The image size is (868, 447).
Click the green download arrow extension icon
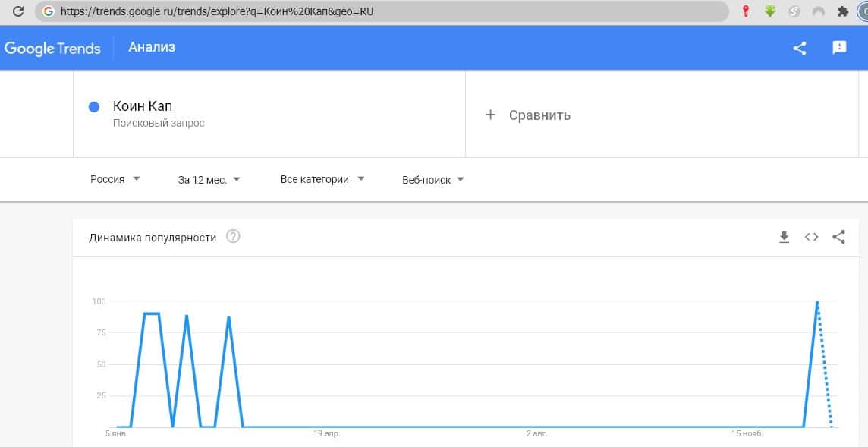coord(770,12)
